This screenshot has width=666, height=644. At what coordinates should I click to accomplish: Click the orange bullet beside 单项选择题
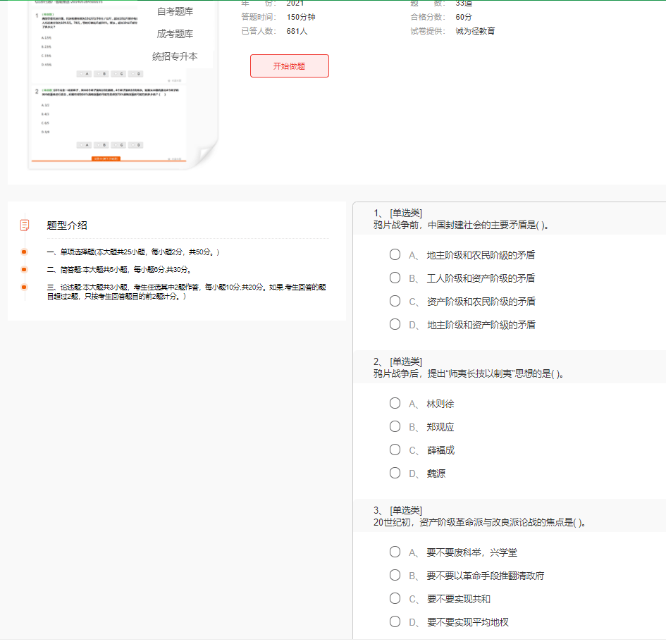[24, 252]
